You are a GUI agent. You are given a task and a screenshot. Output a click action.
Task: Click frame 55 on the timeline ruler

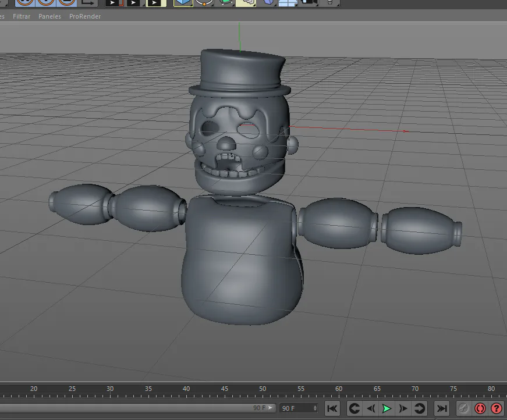click(301, 389)
